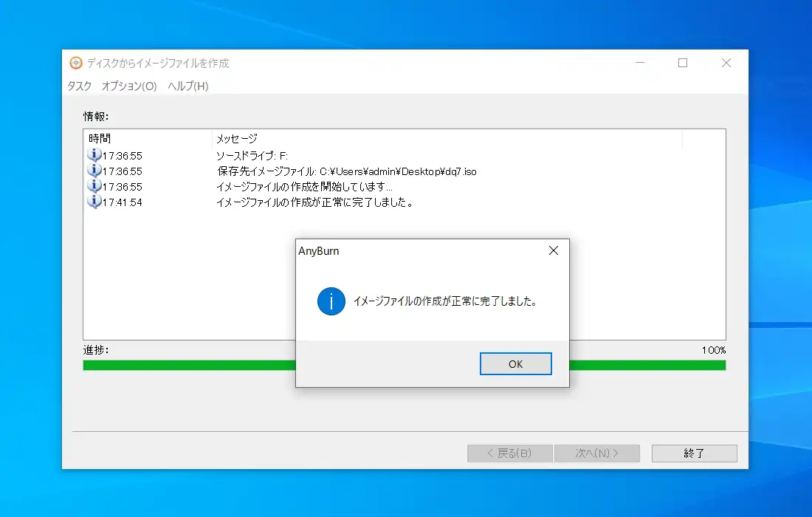This screenshot has width=812, height=517.
Task: Select the log row showing the dq7.iso path
Action: pos(347,171)
